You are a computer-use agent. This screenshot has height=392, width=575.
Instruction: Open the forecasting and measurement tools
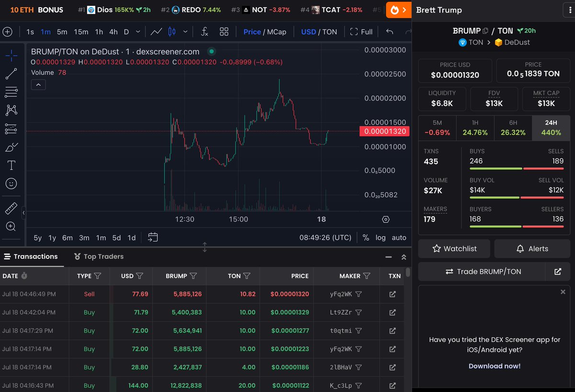point(11,129)
